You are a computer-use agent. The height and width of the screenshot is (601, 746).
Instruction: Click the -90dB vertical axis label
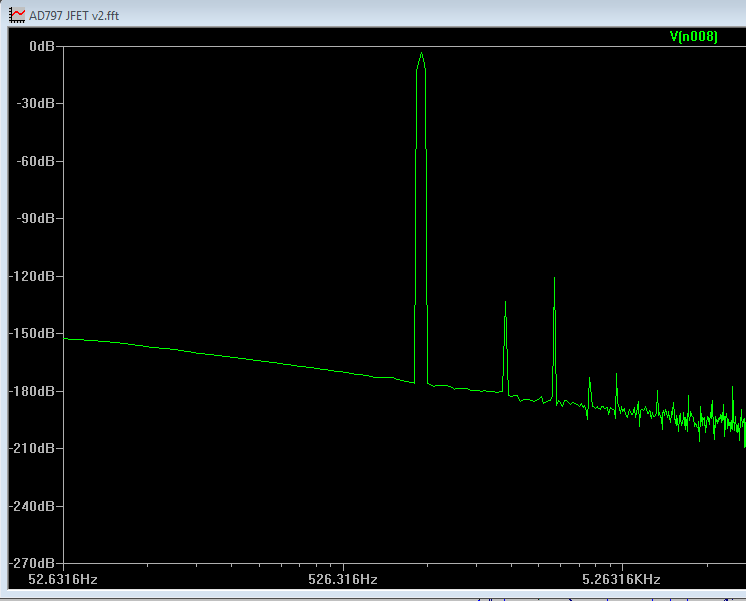[36, 218]
